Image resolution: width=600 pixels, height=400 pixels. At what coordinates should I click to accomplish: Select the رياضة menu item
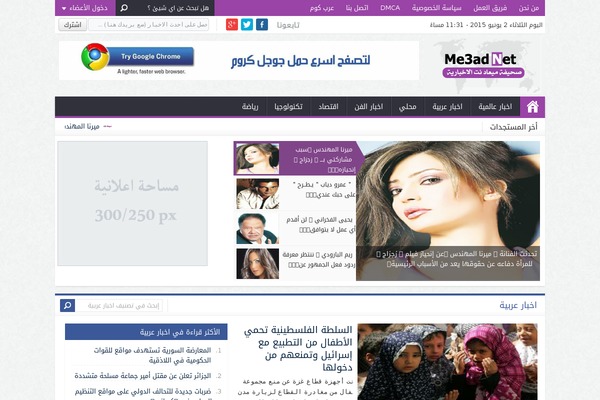pos(250,107)
